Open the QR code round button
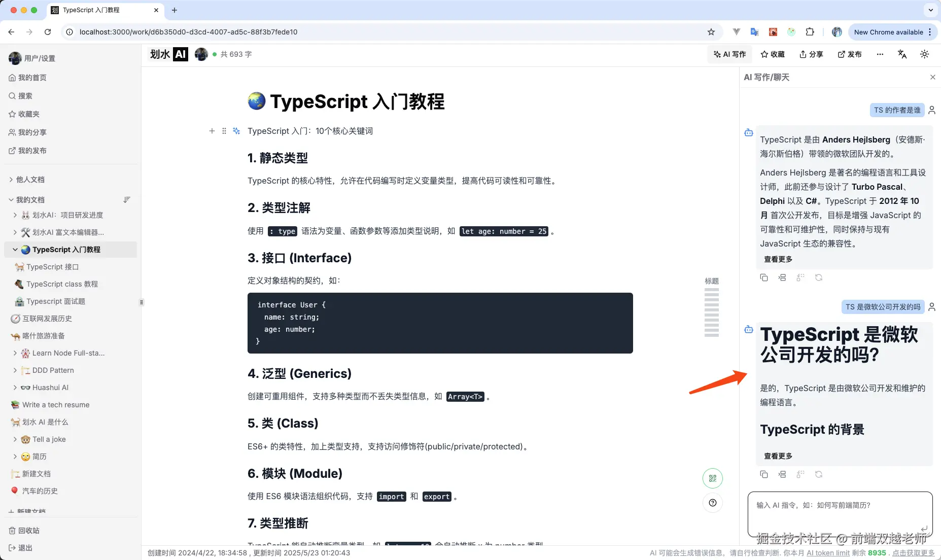Screen dimensions: 941x560 pyautogui.click(x=713, y=478)
